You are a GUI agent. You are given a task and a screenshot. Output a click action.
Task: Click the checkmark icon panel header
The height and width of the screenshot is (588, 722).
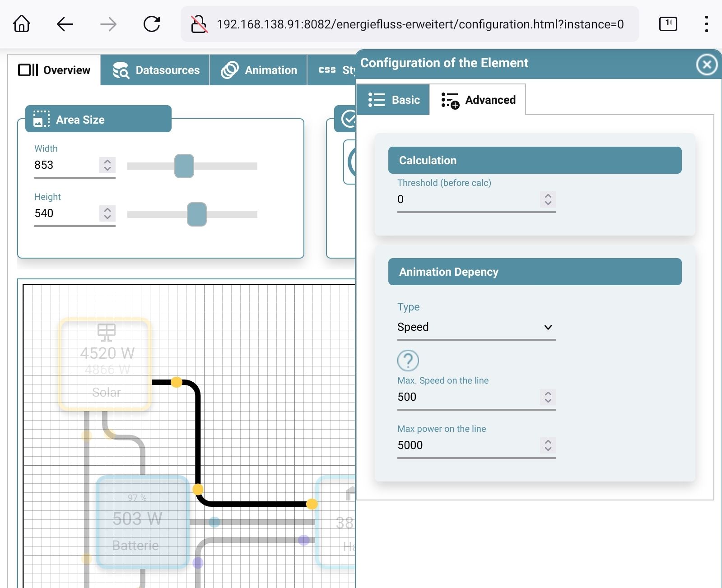pyautogui.click(x=348, y=119)
